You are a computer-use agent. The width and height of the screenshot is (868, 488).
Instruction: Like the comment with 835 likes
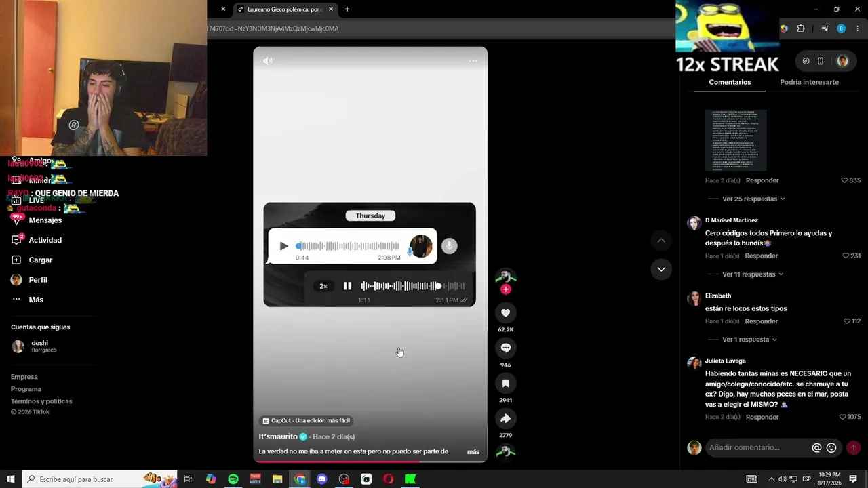[x=844, y=180]
